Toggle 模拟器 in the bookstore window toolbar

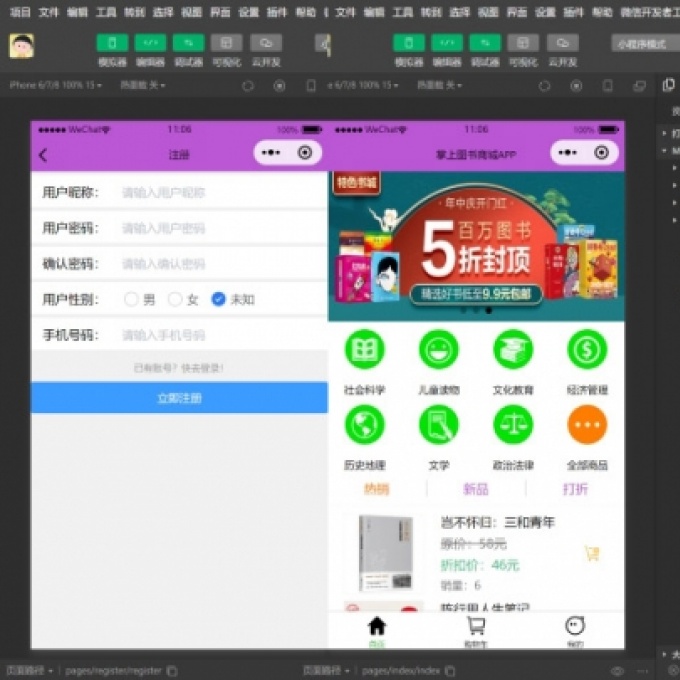pos(409,43)
